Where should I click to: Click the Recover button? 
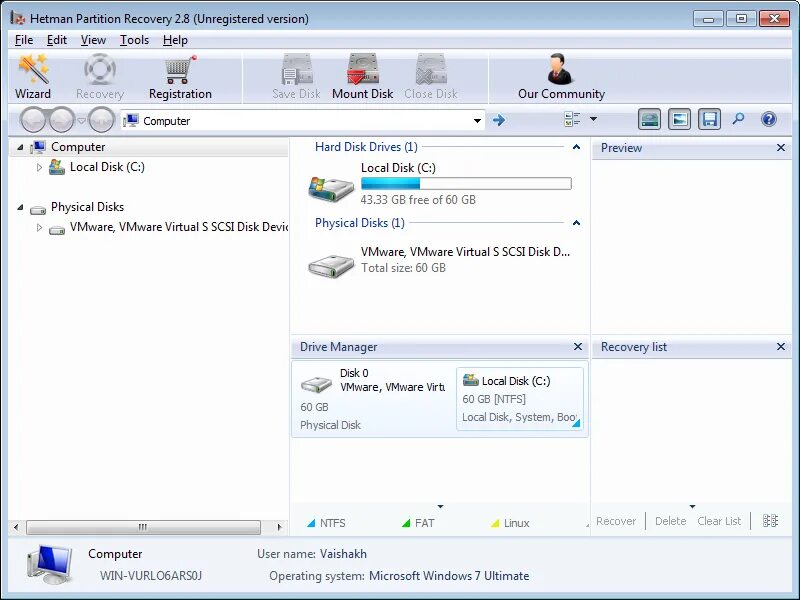pyautogui.click(x=616, y=521)
